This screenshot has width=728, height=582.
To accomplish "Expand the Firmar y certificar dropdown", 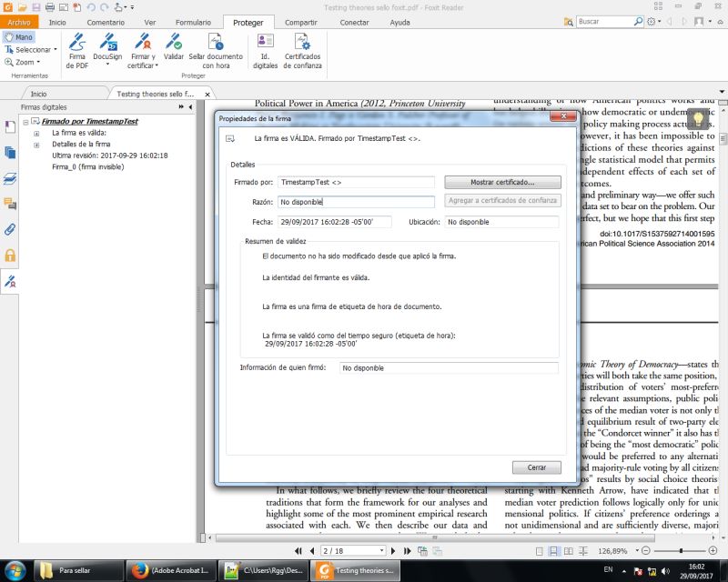I will [156, 64].
